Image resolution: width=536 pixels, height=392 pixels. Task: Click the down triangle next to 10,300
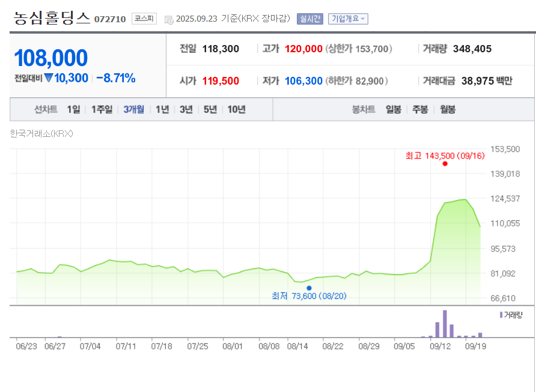49,78
